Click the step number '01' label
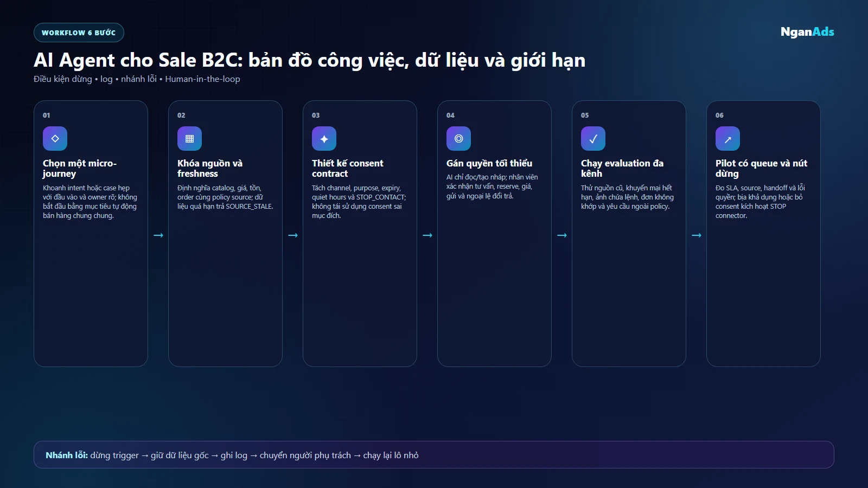This screenshot has width=868, height=488. [47, 115]
